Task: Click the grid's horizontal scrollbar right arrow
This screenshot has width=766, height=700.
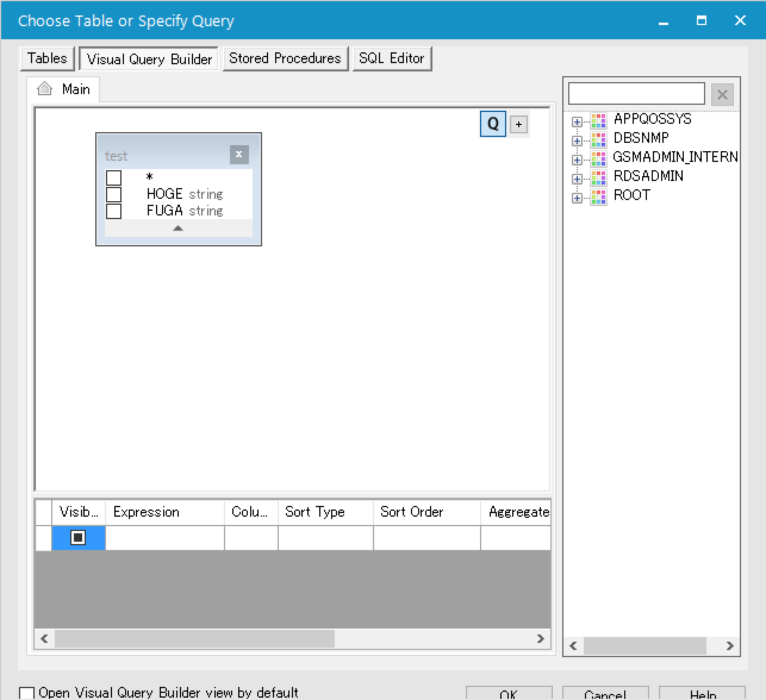Action: pos(540,639)
